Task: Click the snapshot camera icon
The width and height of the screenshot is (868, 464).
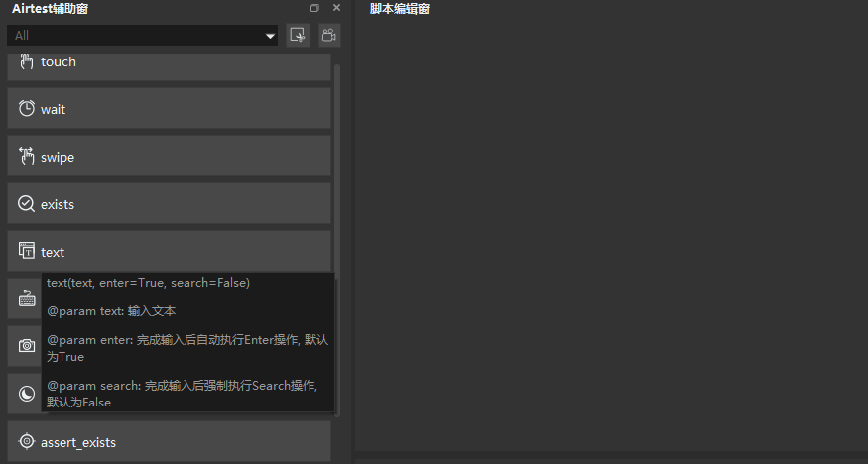Action: [27, 346]
